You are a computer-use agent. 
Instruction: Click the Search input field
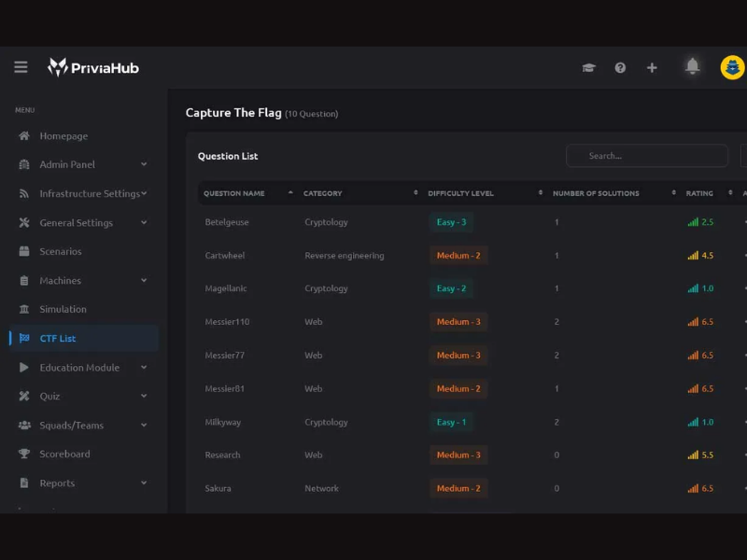pos(646,156)
